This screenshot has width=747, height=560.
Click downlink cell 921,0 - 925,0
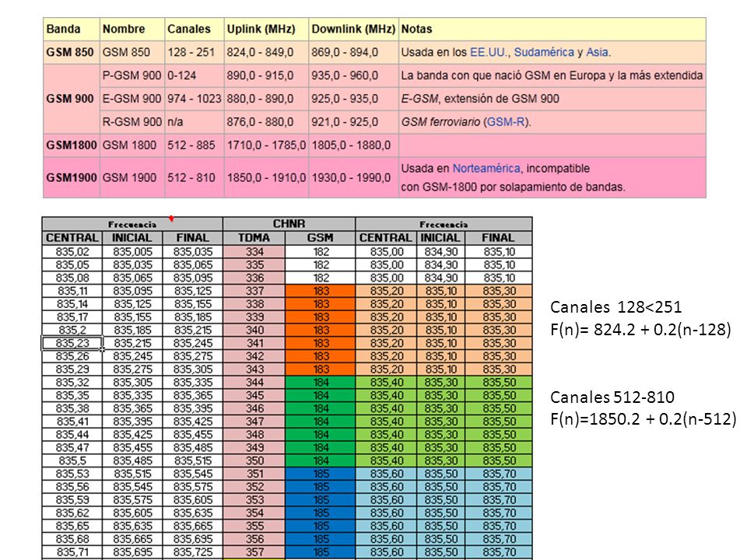click(353, 122)
